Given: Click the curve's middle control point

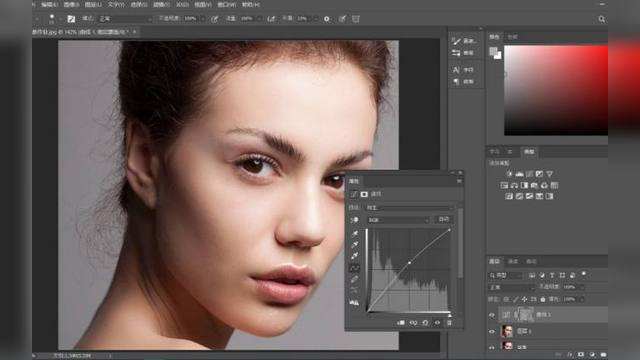Looking at the screenshot, I should pos(409,263).
